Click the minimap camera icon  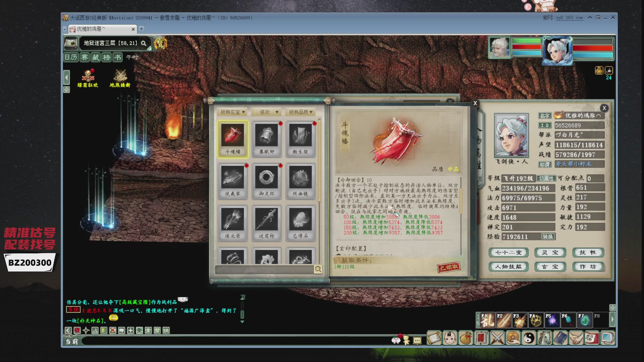tap(71, 43)
